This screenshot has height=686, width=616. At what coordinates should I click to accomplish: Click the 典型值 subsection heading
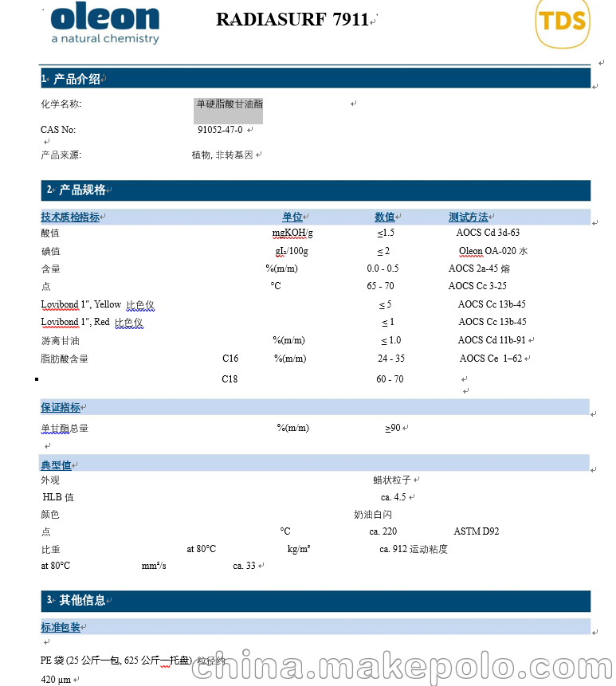pyautogui.click(x=56, y=465)
